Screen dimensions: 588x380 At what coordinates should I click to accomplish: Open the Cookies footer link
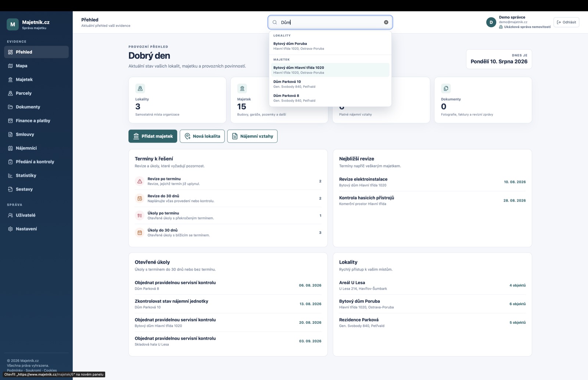[50, 370]
